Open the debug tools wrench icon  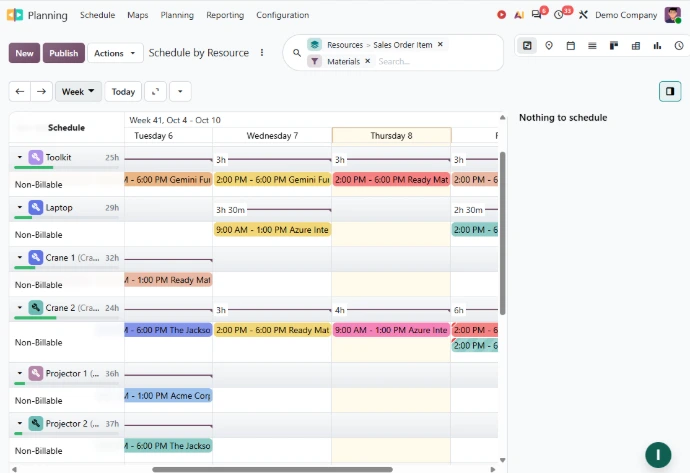(583, 15)
